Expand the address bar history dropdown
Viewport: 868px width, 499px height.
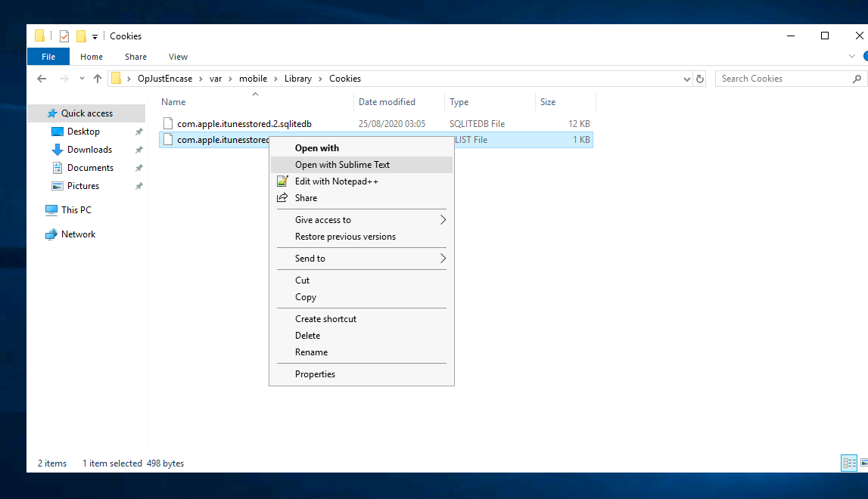point(686,79)
